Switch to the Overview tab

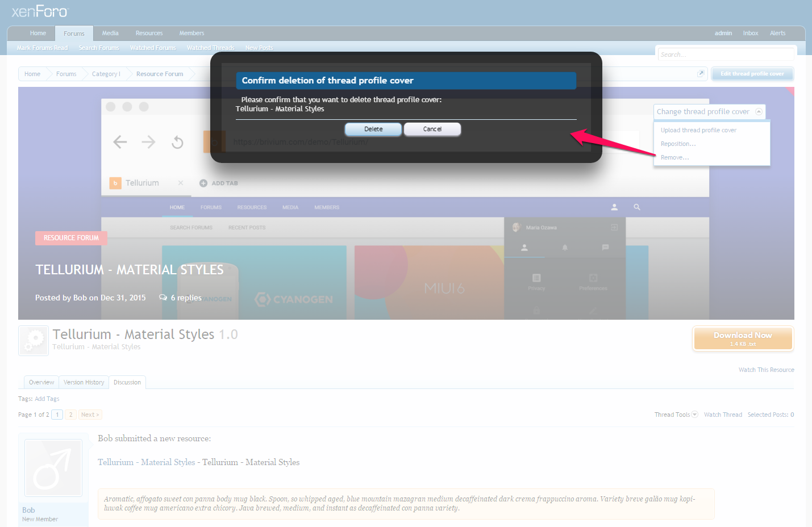click(x=41, y=382)
